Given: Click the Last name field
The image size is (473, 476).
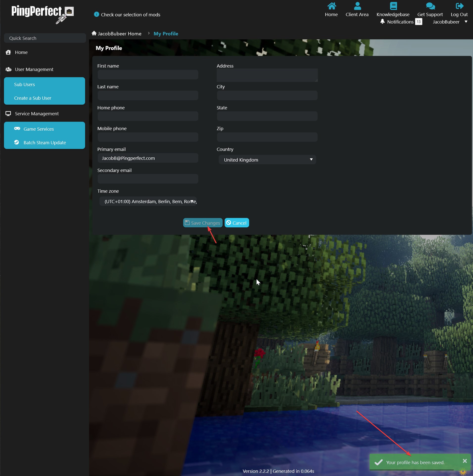Looking at the screenshot, I should click(x=148, y=95).
